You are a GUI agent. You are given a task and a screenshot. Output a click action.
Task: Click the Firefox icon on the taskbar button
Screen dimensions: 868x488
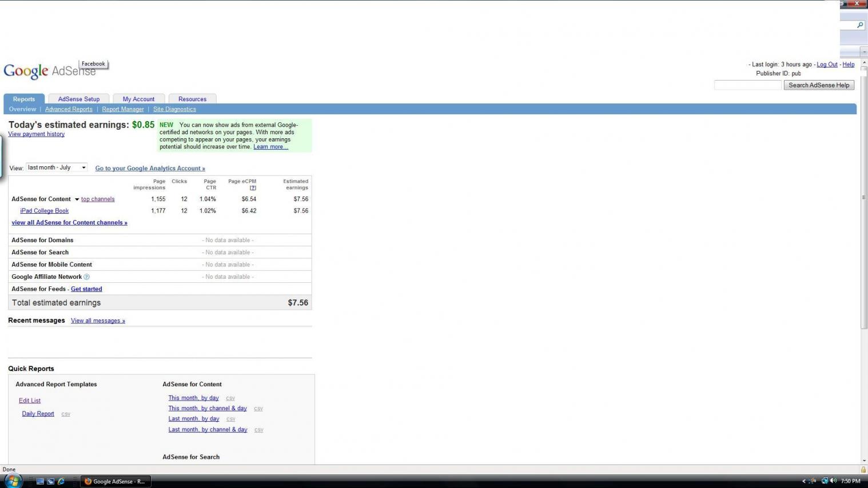(x=88, y=481)
